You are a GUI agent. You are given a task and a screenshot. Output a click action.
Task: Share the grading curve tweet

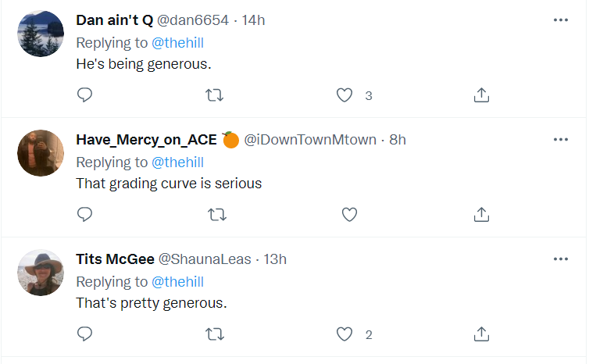pyautogui.click(x=482, y=214)
